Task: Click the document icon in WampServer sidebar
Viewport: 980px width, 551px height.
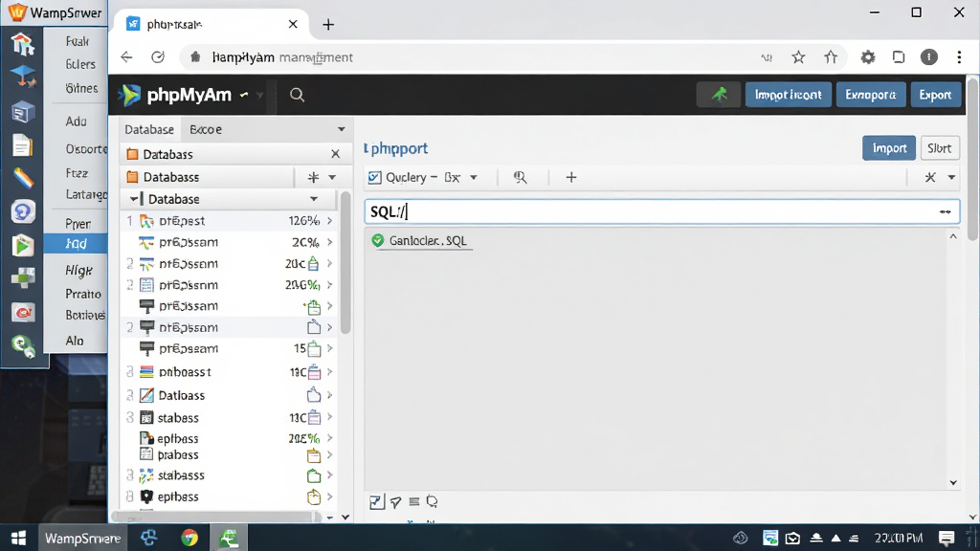Action: point(23,145)
